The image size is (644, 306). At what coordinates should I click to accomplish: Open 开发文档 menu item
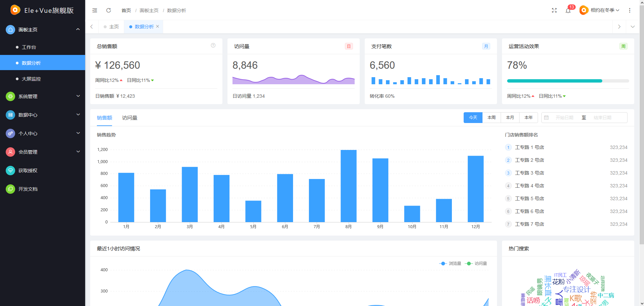[42, 189]
